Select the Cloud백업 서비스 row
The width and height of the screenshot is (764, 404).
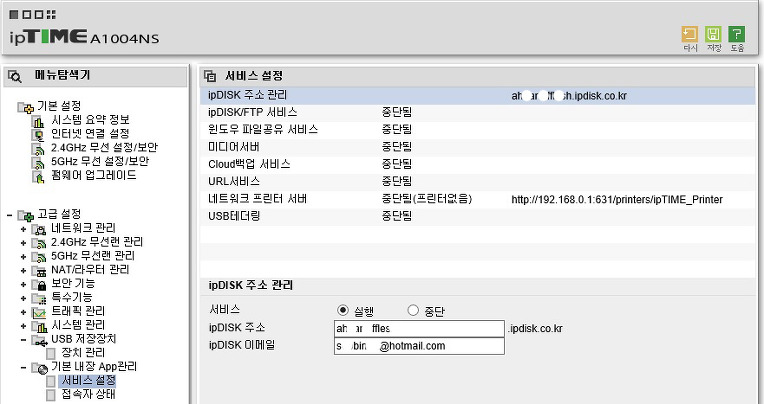(477, 164)
